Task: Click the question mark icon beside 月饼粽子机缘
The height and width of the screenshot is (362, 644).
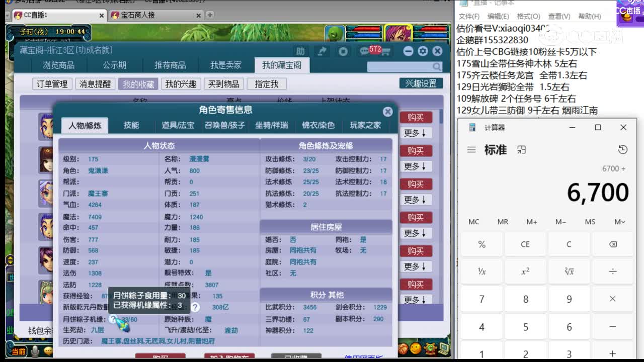Action: point(113,319)
